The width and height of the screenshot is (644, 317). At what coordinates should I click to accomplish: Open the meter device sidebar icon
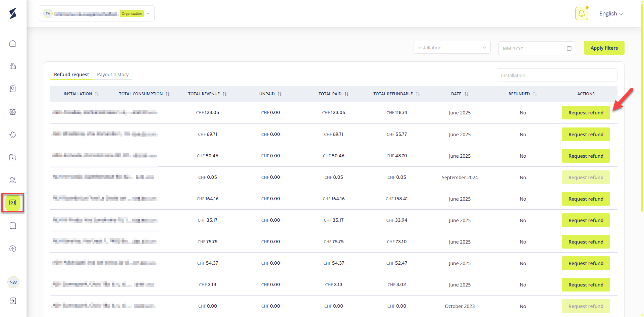pos(13,89)
